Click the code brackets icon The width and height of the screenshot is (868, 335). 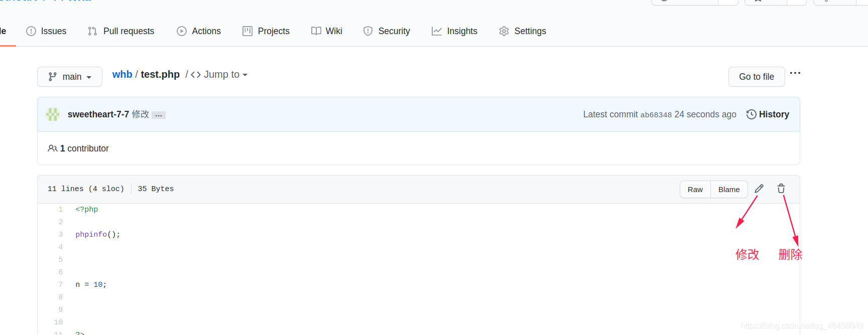(196, 75)
